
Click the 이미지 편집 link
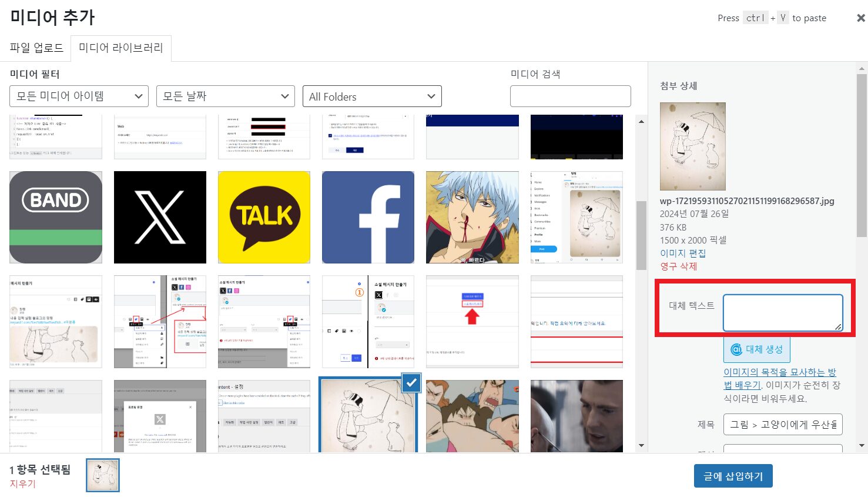(682, 253)
